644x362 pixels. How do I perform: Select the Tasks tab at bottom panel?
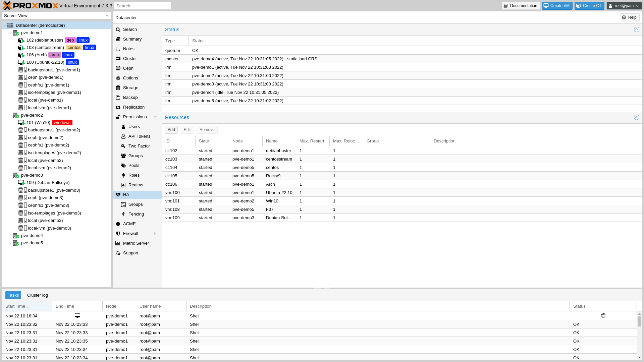13,295
